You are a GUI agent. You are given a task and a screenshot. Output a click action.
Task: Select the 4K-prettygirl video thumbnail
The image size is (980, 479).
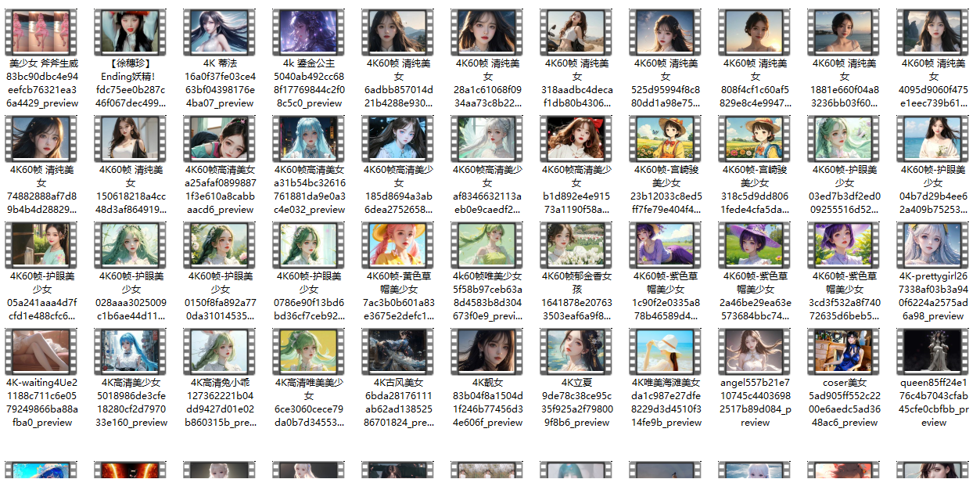click(x=934, y=244)
